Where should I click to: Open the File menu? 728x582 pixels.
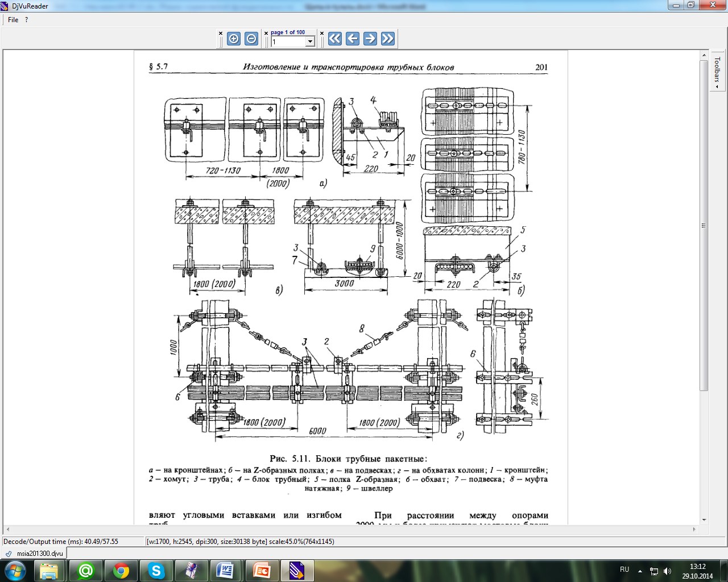tap(13, 19)
